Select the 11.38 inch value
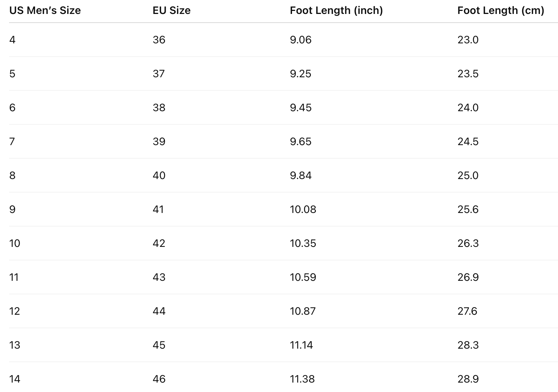The height and width of the screenshot is (392, 558). pyautogui.click(x=302, y=379)
